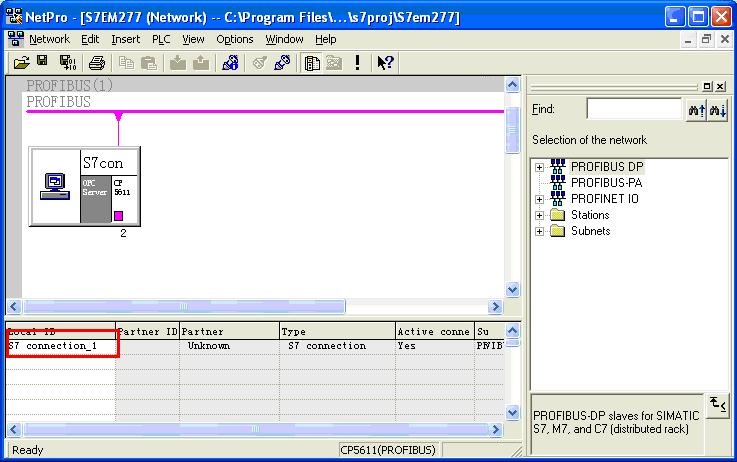Click the connection table horizontal scrollbar thumb

click(x=255, y=430)
